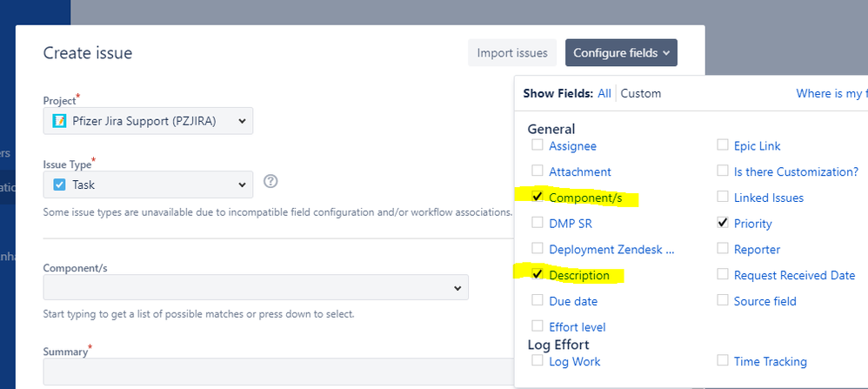Click the Import issues button
868x389 pixels.
[x=512, y=53]
